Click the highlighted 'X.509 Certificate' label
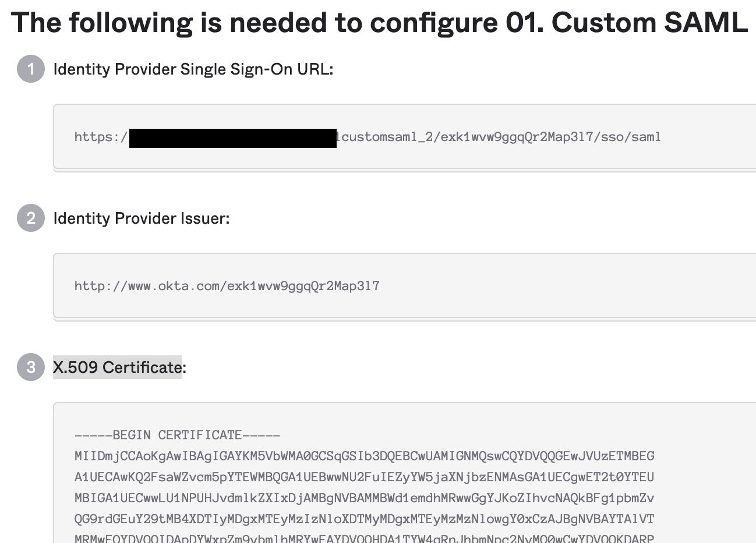This screenshot has height=543, width=756. pos(119,368)
